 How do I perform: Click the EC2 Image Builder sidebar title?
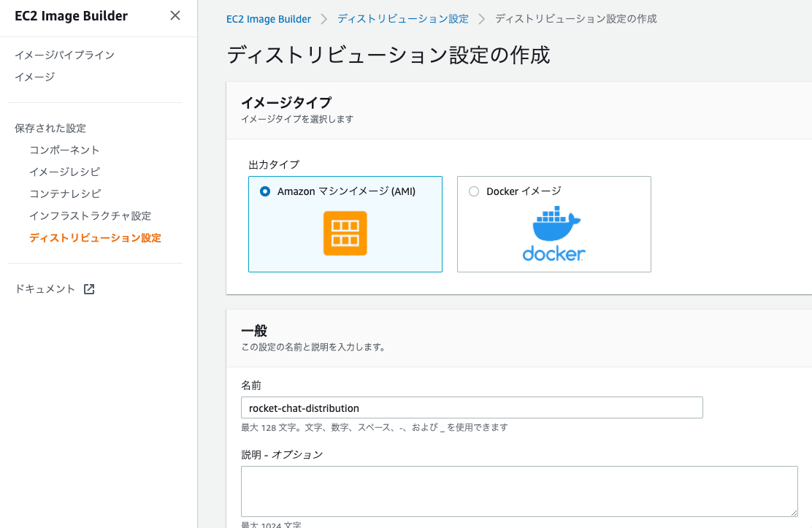click(x=71, y=16)
